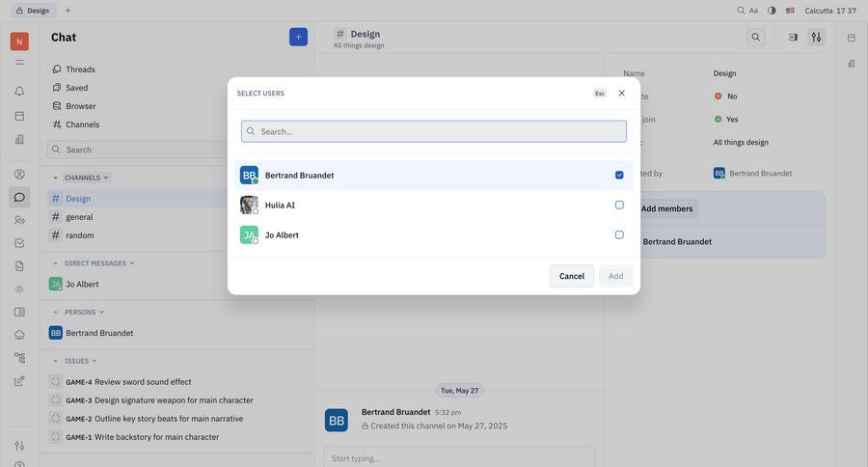Cancel the Select Users dialog
868x467 pixels.
(x=571, y=276)
